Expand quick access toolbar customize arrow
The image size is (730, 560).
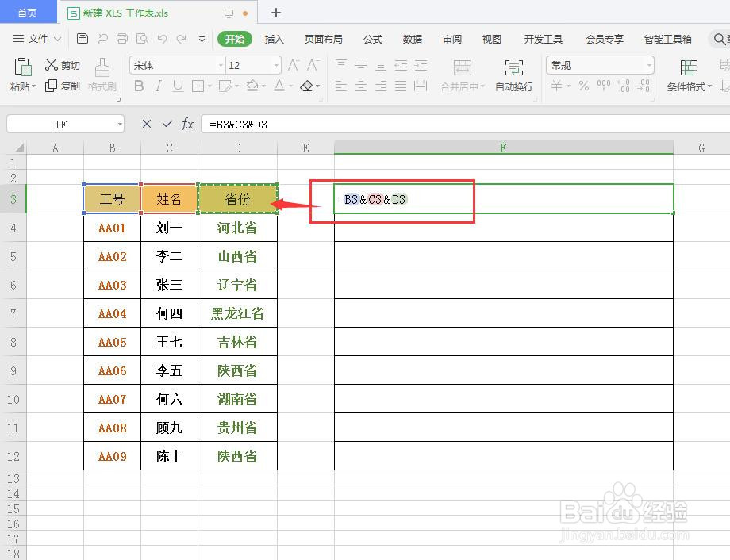point(202,39)
